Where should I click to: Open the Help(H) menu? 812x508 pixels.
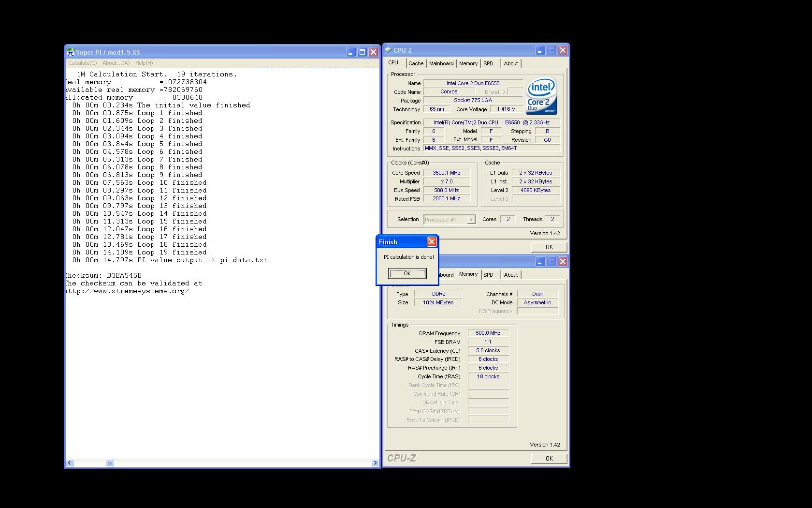point(144,63)
